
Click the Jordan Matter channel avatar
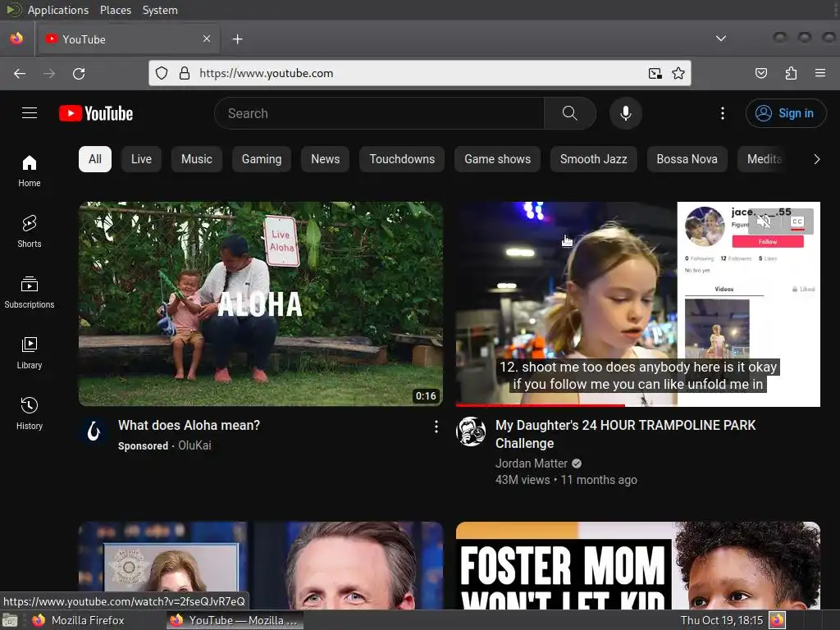pyautogui.click(x=471, y=431)
